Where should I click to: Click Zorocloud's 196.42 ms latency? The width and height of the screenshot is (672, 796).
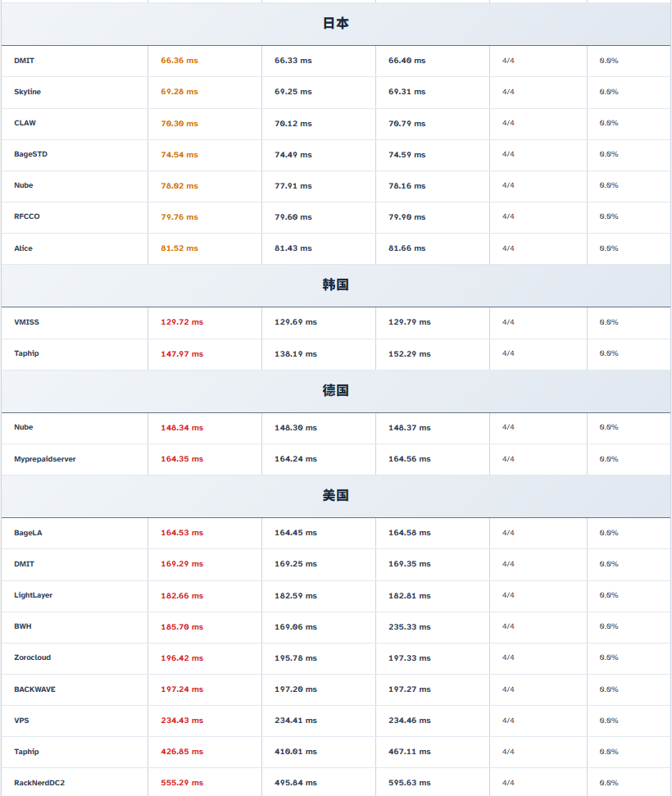point(182,657)
